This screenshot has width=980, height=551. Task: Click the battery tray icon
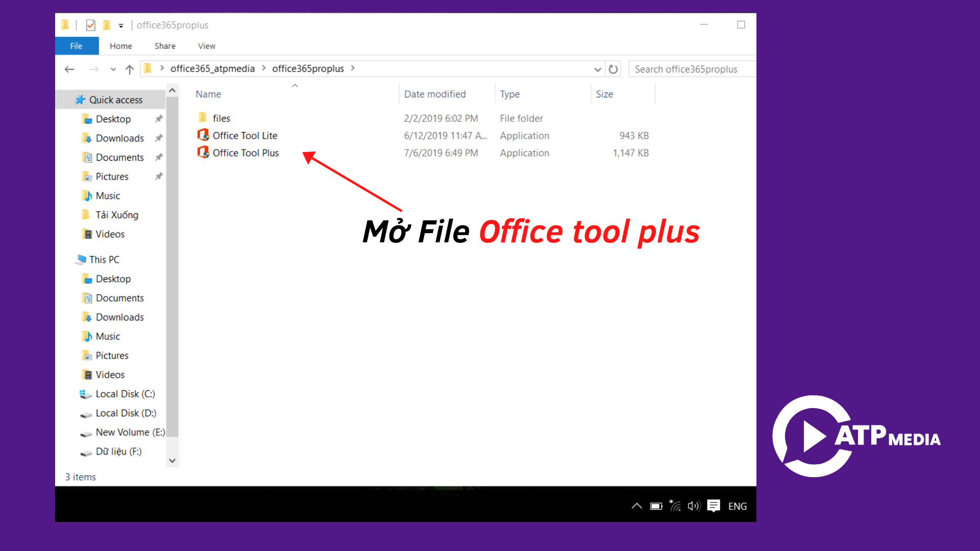(656, 506)
